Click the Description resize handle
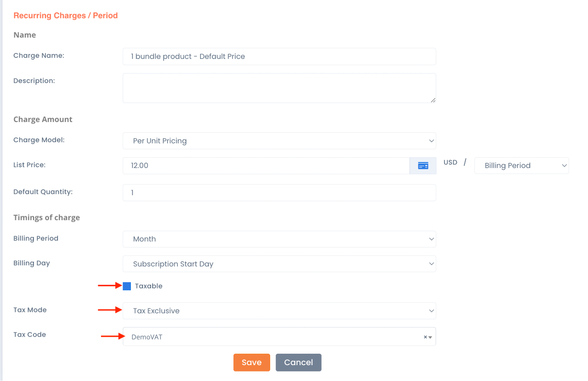Viewport: 588px width, 381px height. [433, 100]
